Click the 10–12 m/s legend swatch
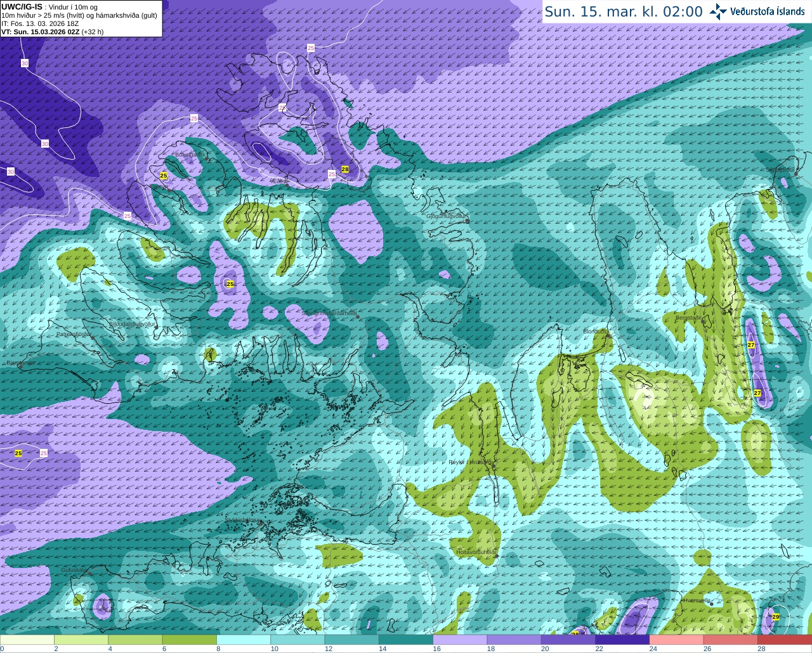The width and height of the screenshot is (812, 653). tap(298, 640)
